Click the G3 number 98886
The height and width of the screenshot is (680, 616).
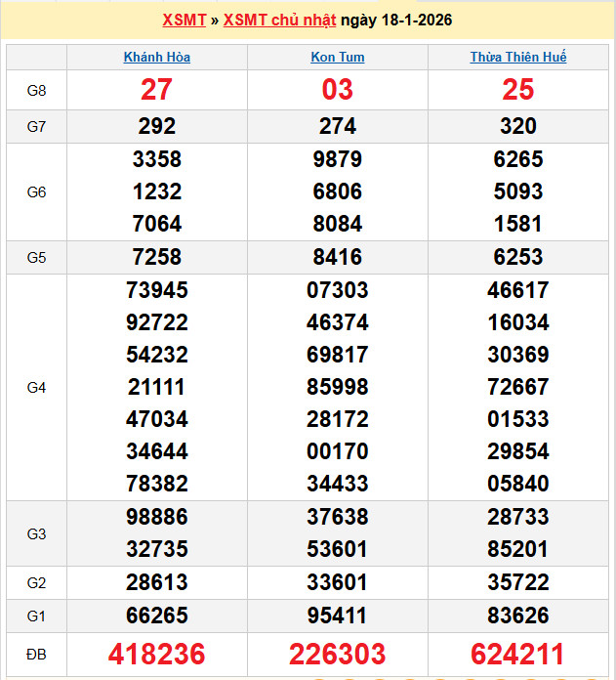156,517
